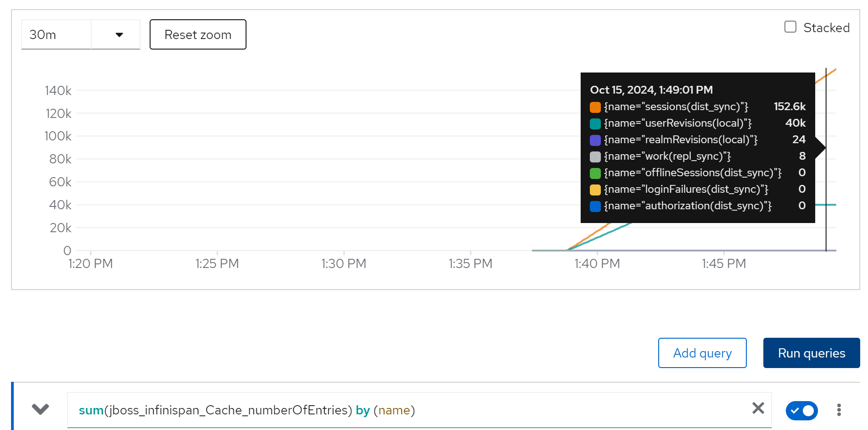Click the teal userRevisions(local) color swatch
The image size is (868, 430).
coord(595,123)
